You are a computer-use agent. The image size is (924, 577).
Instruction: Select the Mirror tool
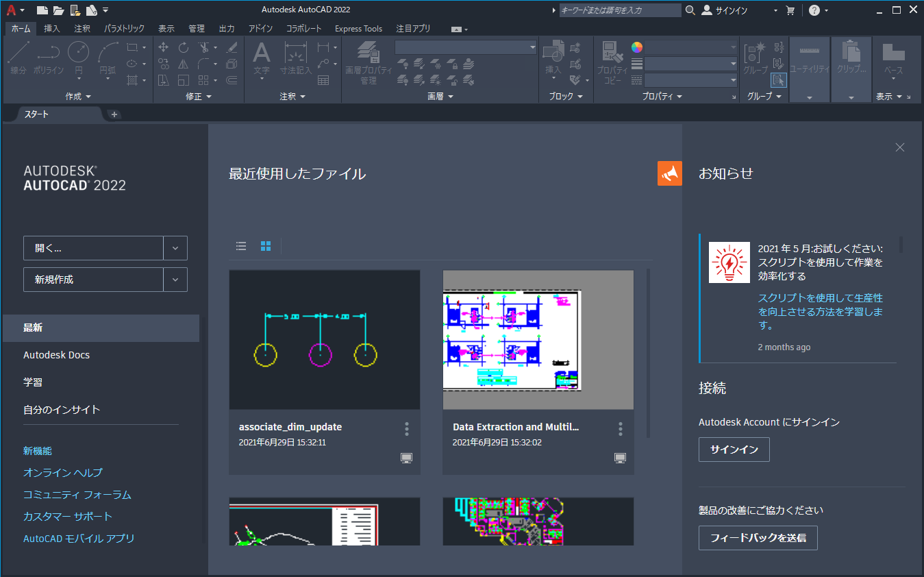click(184, 64)
